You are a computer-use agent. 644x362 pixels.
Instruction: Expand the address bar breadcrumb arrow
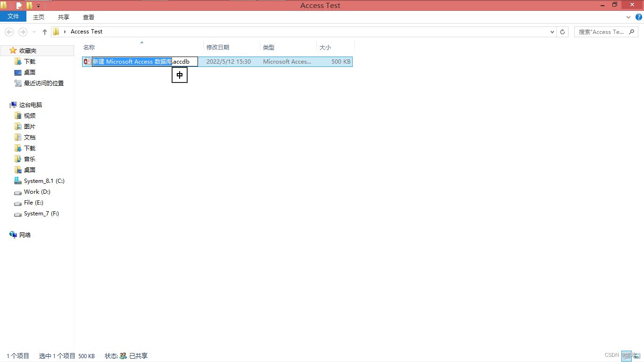[65, 32]
